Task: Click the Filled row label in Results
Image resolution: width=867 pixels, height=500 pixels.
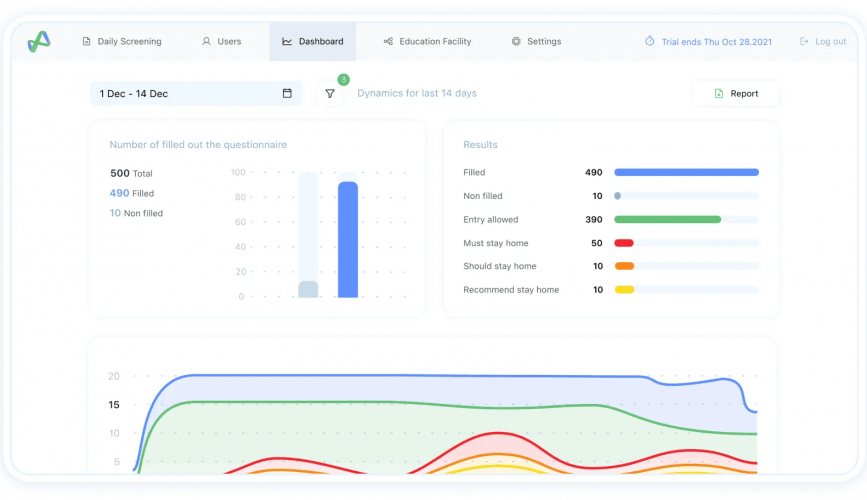Action: 474,173
